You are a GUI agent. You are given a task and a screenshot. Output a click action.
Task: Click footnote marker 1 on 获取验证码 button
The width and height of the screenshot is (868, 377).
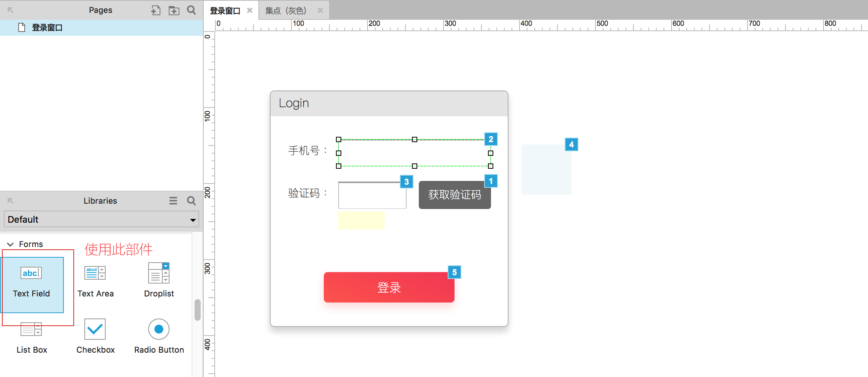tap(491, 181)
